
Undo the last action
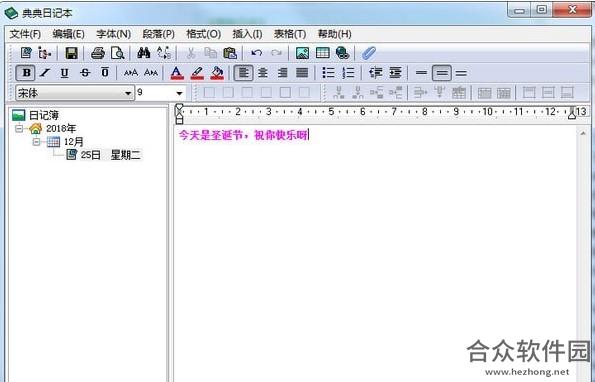tap(257, 53)
